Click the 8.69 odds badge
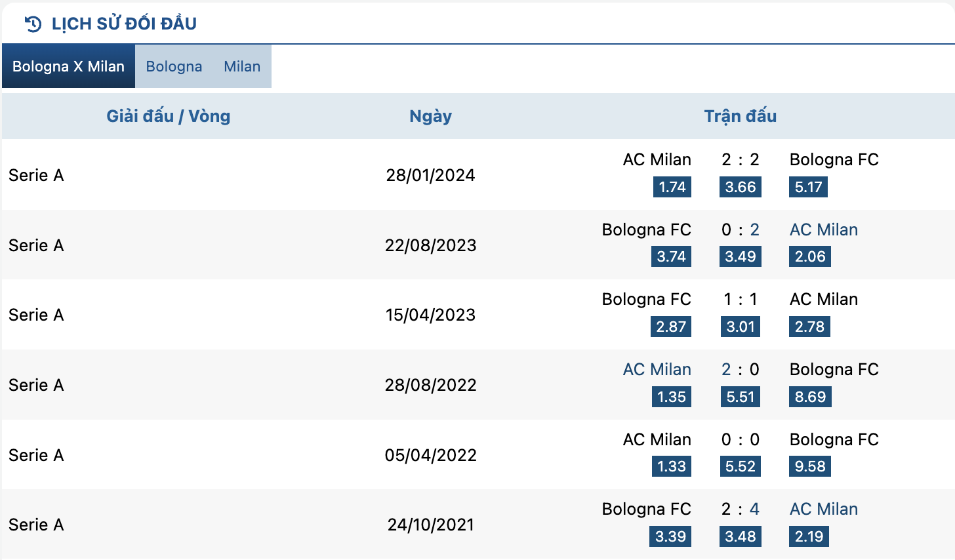 [x=810, y=397]
